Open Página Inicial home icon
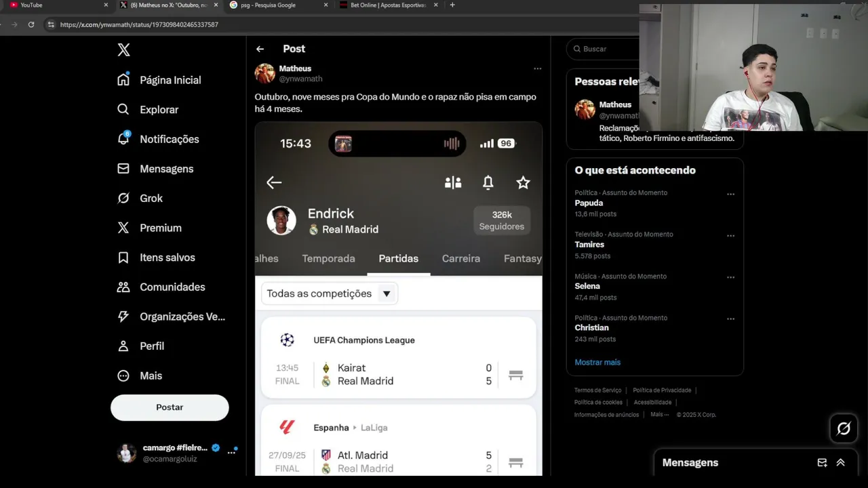 [x=123, y=79]
